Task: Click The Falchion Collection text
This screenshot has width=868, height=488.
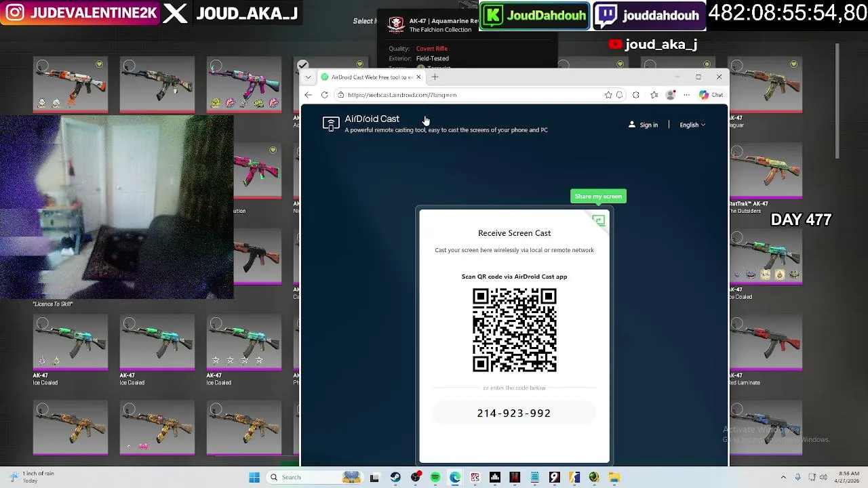Action: pyautogui.click(x=440, y=30)
